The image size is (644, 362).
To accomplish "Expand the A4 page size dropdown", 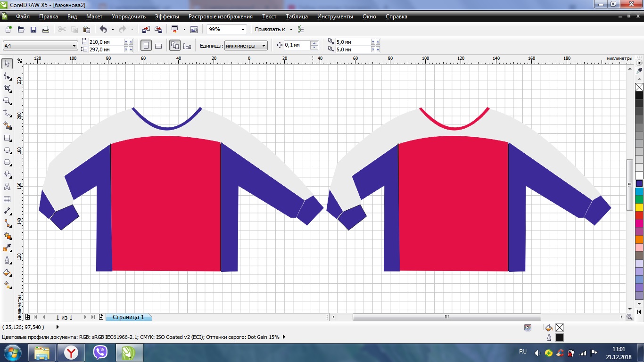I will click(x=74, y=46).
